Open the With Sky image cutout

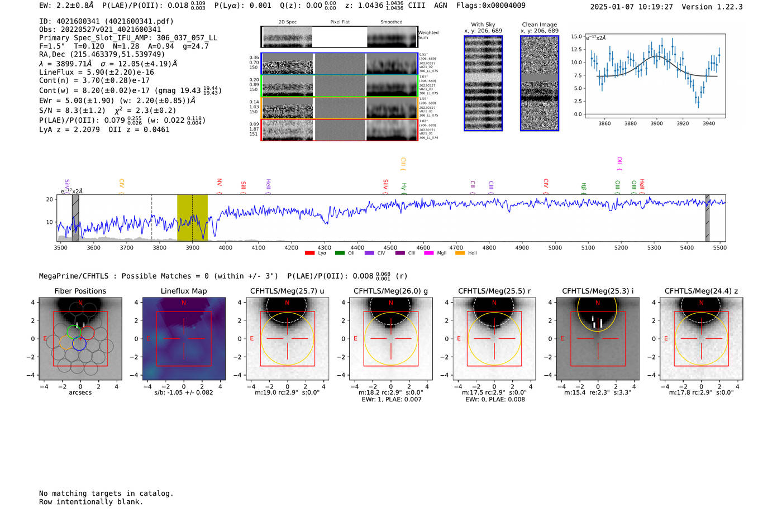click(x=483, y=83)
